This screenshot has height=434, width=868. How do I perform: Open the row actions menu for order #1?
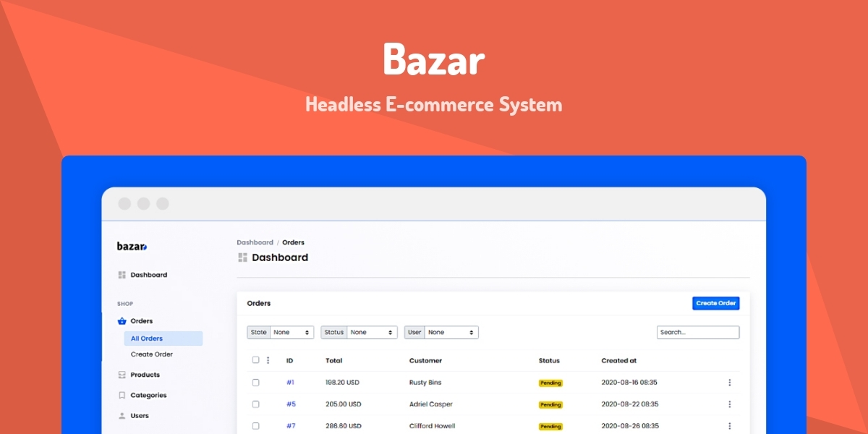(x=730, y=382)
